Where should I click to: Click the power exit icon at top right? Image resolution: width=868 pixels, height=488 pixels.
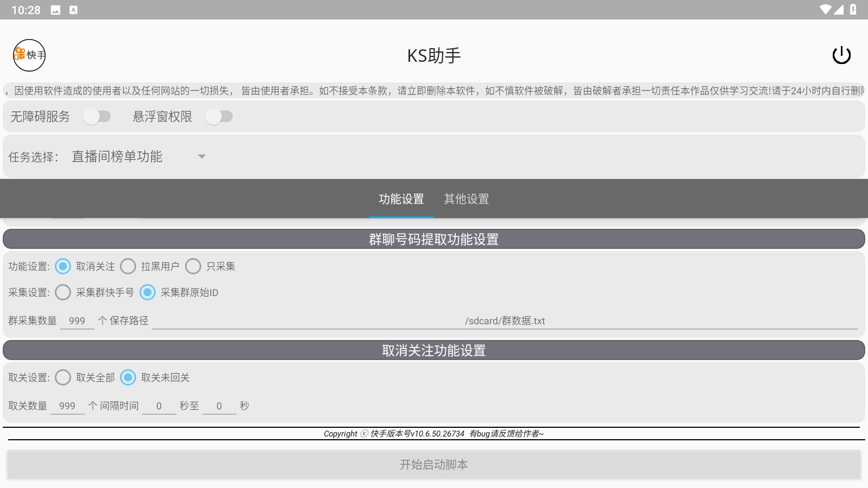point(841,55)
